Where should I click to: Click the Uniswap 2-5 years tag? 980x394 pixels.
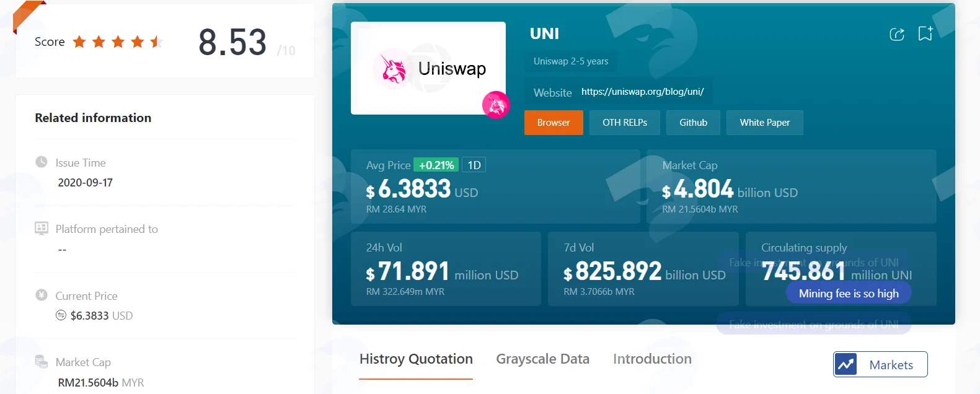tap(571, 61)
